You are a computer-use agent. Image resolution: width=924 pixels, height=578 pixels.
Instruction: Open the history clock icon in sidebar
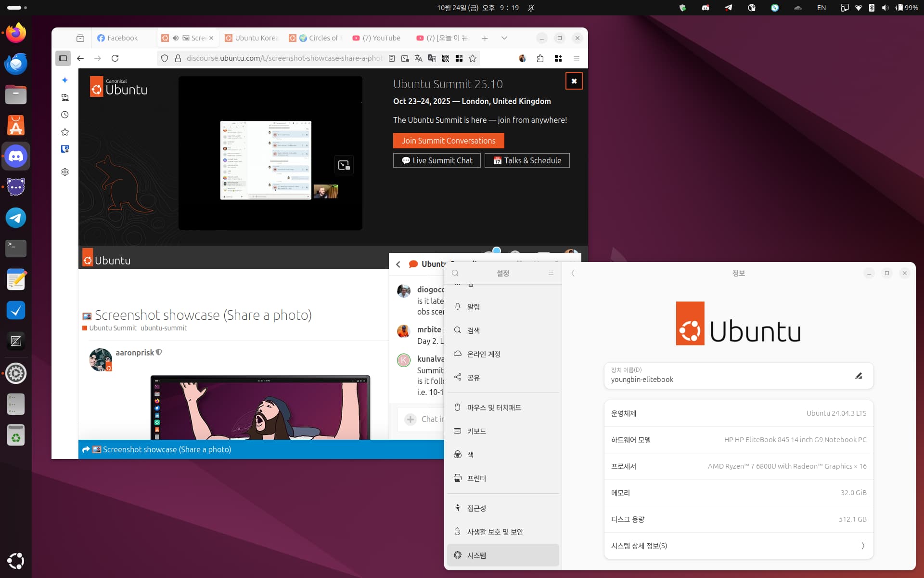65,115
